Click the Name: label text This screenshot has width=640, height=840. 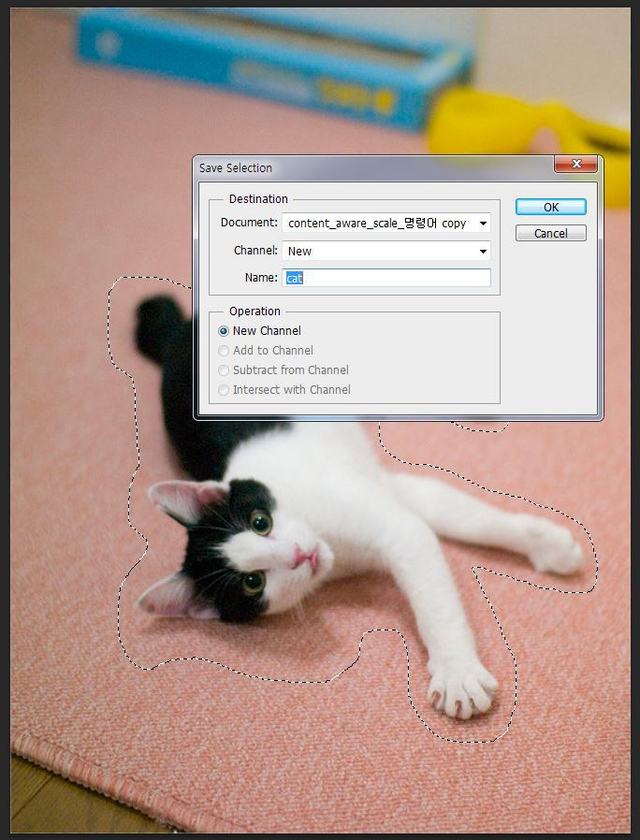(x=261, y=278)
